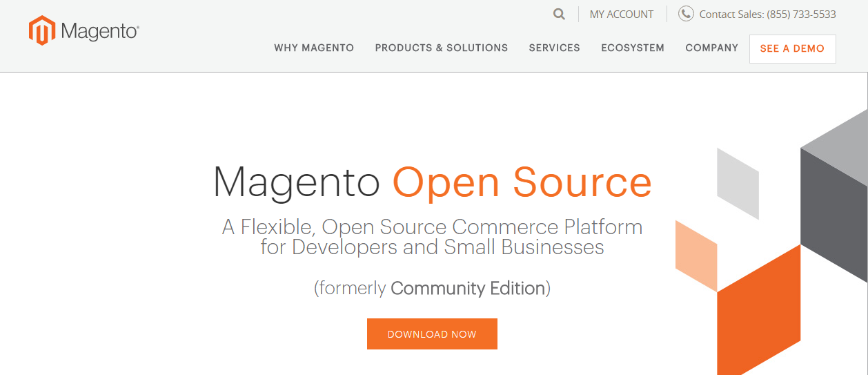
Task: Open the Products & Solutions menu
Action: point(442,48)
